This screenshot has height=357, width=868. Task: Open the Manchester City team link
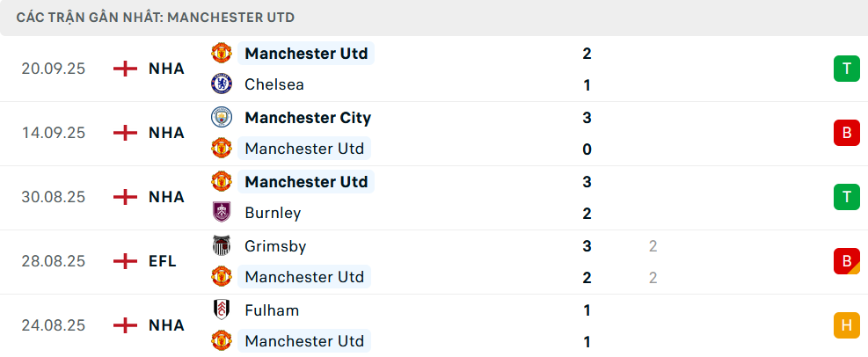coord(308,117)
